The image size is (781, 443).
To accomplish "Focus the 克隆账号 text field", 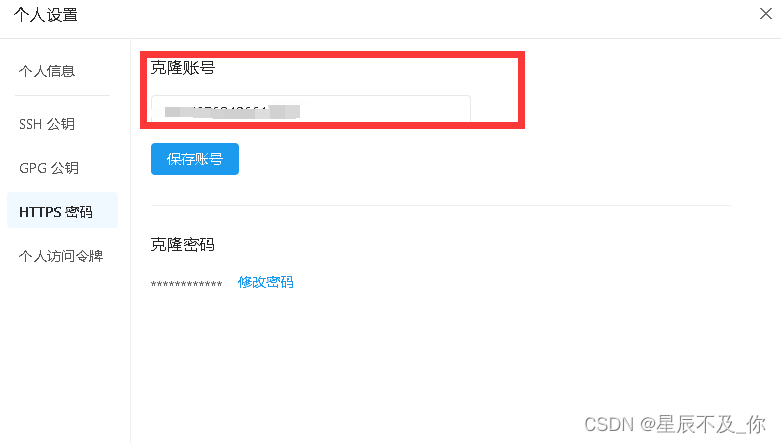I will point(311,108).
